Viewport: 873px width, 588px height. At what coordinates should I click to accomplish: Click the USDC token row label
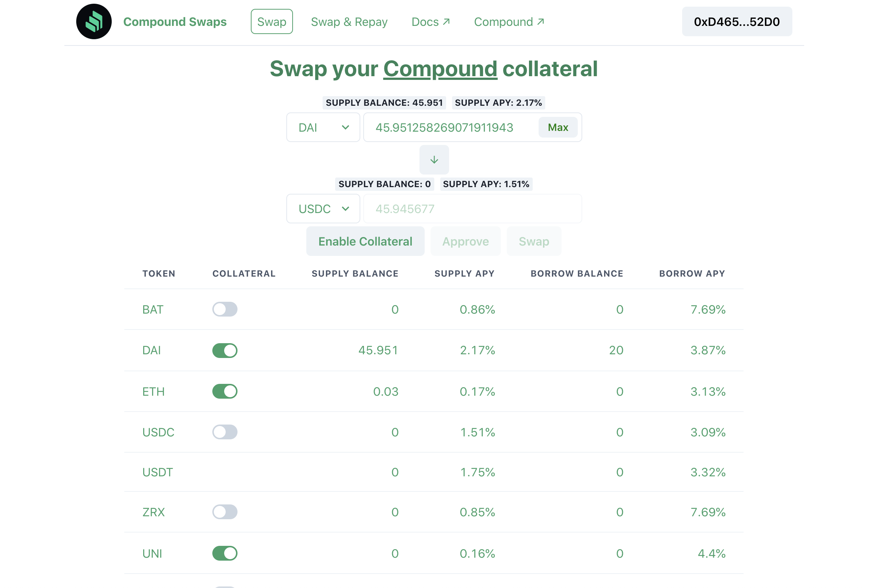(x=158, y=432)
